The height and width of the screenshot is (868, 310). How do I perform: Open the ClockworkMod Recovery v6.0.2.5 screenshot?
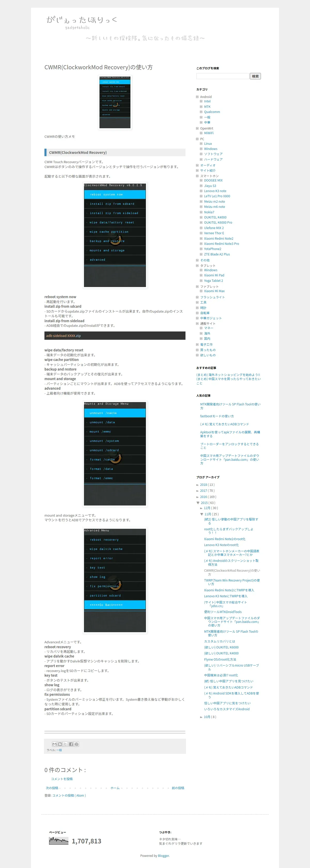coord(115,235)
